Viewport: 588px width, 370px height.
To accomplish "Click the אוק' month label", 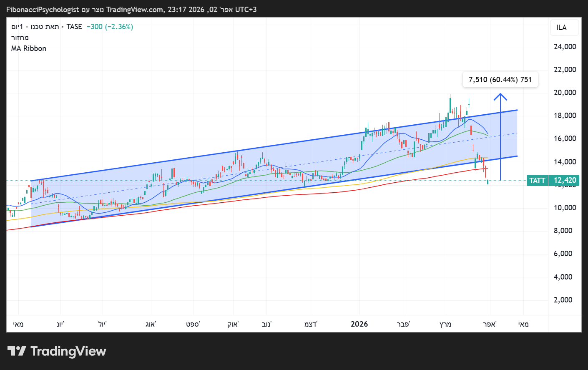I will 233,324.
